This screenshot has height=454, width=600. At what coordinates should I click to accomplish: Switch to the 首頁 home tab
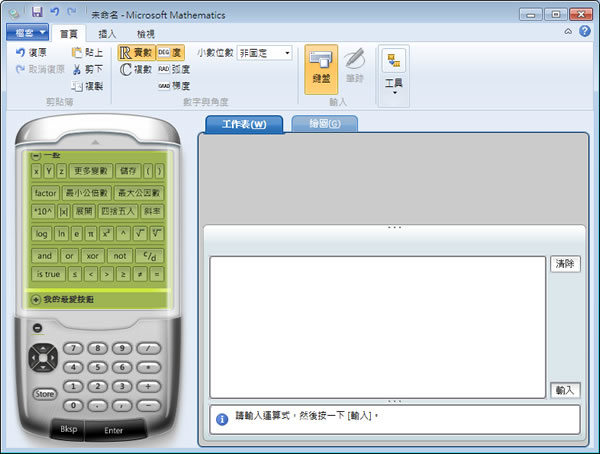click(x=69, y=34)
